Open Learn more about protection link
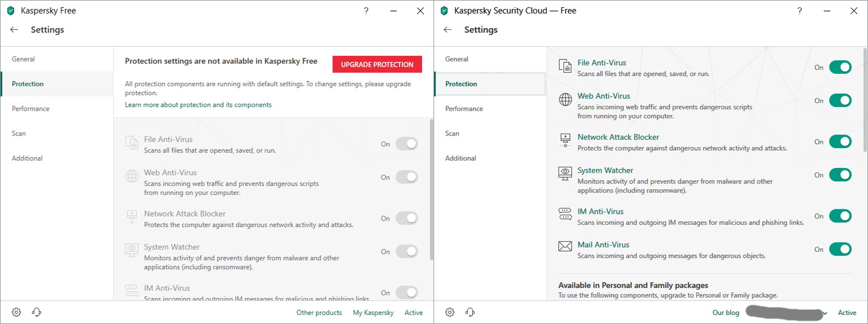Screen dimensions: 868x324 (x=198, y=105)
